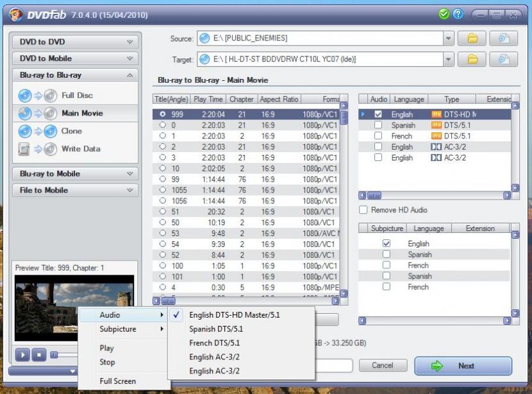This screenshot has height=394, width=532.
Task: Click the DVDFab mascot logo icon
Action: tap(15, 15)
